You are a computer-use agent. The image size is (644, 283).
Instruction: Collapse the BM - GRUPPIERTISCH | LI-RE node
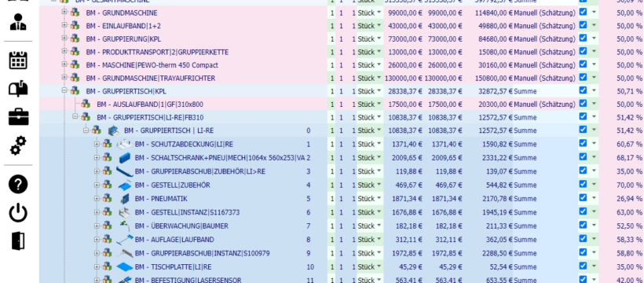coord(86,130)
